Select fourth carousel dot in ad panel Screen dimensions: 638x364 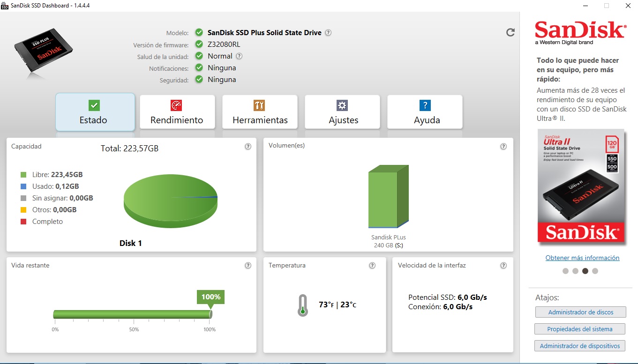pos(595,271)
